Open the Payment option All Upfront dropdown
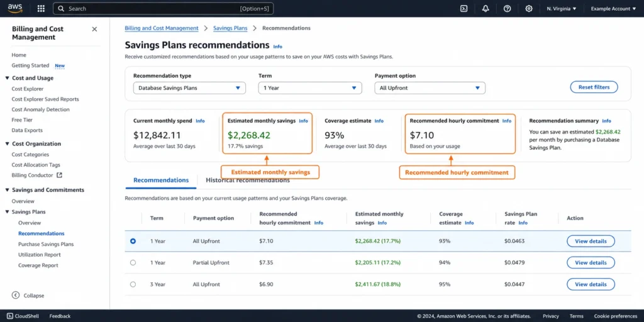644x322 pixels. [x=430, y=88]
